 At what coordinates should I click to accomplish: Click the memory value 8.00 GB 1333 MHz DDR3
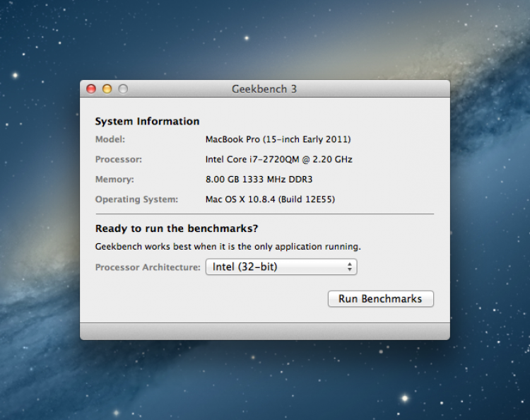[x=259, y=179]
